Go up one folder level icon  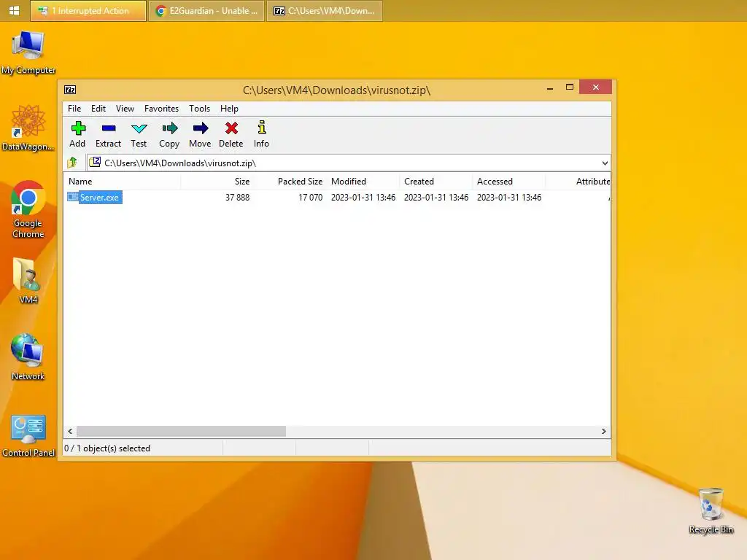click(72, 163)
